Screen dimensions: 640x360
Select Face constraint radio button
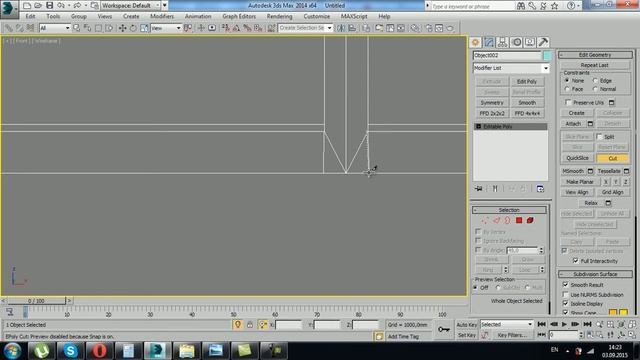pos(567,89)
